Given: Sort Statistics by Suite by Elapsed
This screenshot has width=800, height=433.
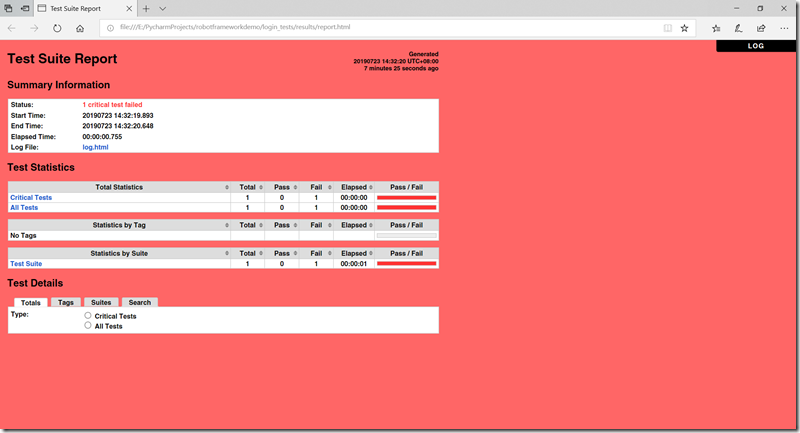Looking at the screenshot, I should point(354,253).
